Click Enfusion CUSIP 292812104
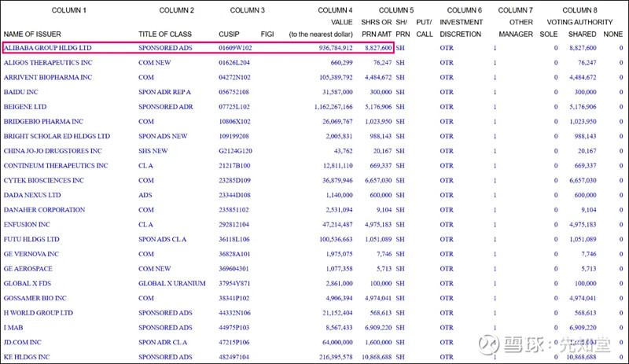Screen dimensions: 629x364 point(234,224)
